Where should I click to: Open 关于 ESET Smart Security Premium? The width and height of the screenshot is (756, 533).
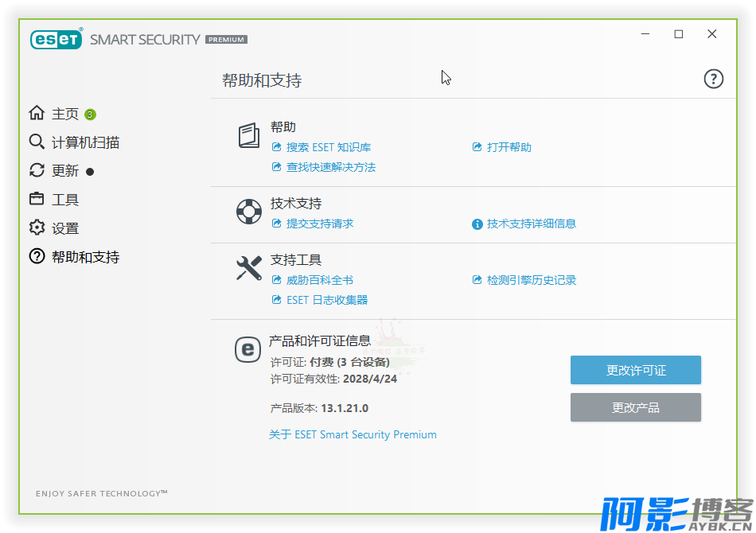tap(353, 434)
